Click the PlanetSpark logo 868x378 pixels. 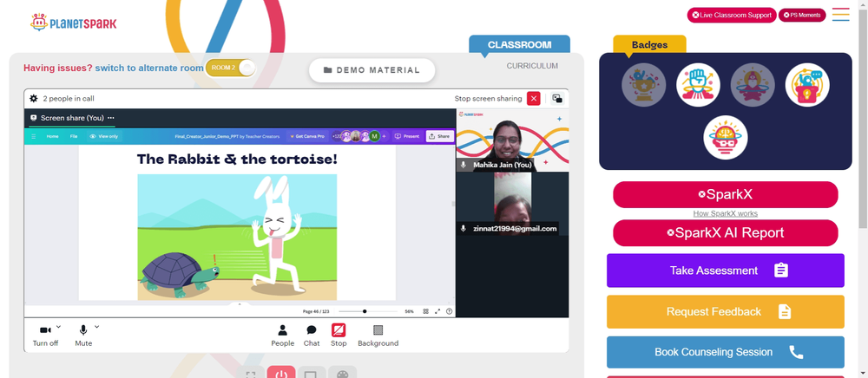73,23
